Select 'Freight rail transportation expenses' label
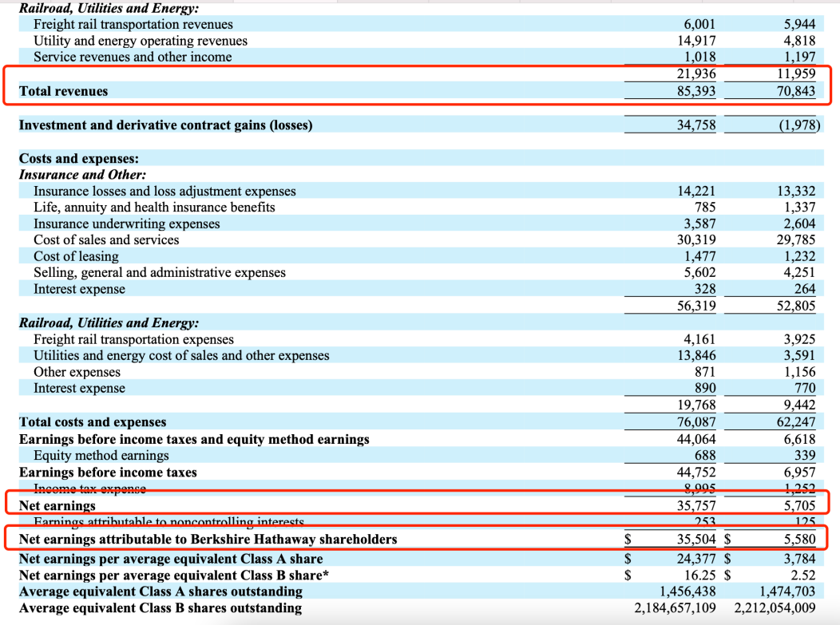This screenshot has height=625, width=840. (133, 339)
